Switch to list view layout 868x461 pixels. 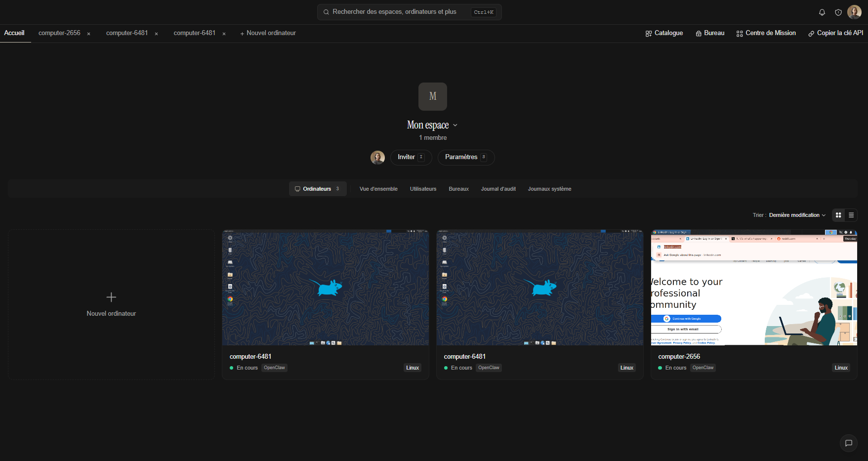pos(851,215)
